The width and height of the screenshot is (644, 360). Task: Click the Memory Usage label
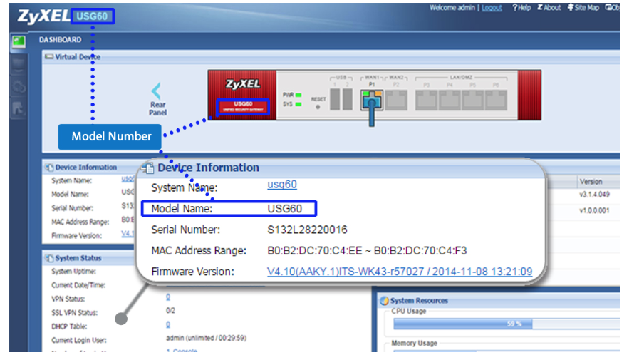tap(414, 343)
